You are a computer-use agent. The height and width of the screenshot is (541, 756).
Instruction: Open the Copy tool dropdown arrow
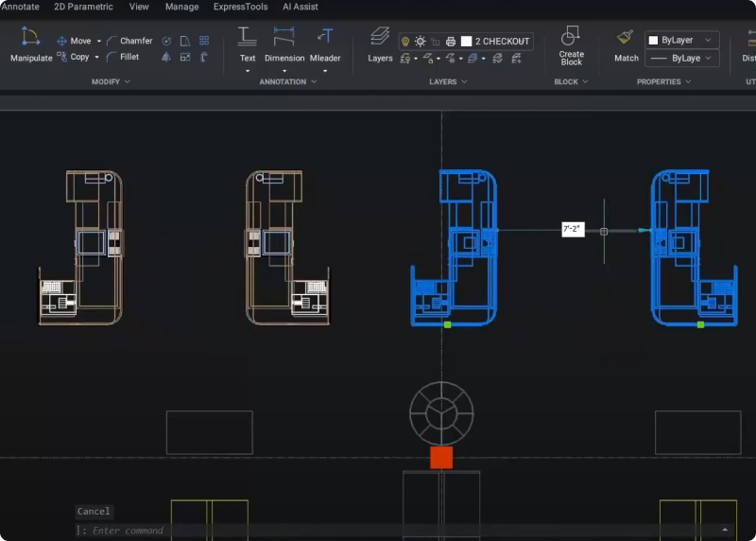(x=96, y=57)
